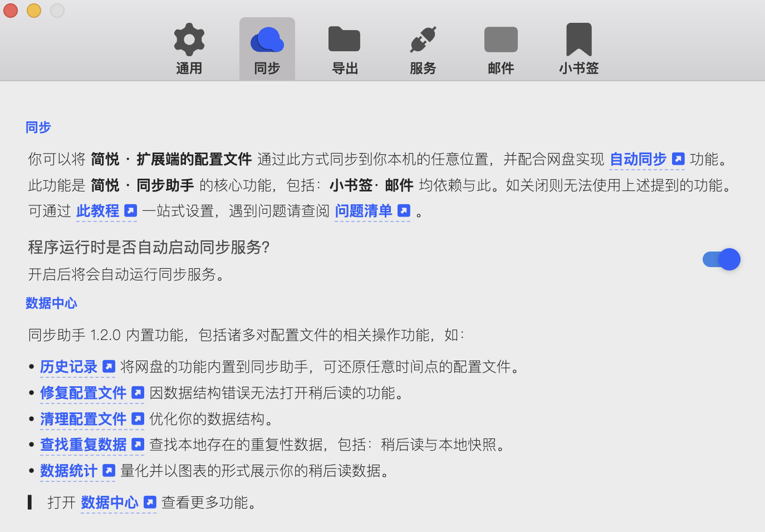Minimize the window with yellow button
The height and width of the screenshot is (532, 765).
click(34, 11)
